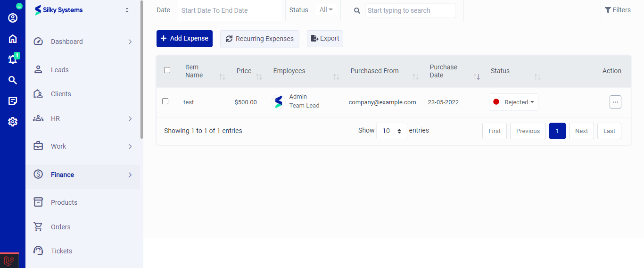Viewport: 644px width, 268px height.
Task: Toggle the select-all checkbox in table header
Action: coord(167,70)
